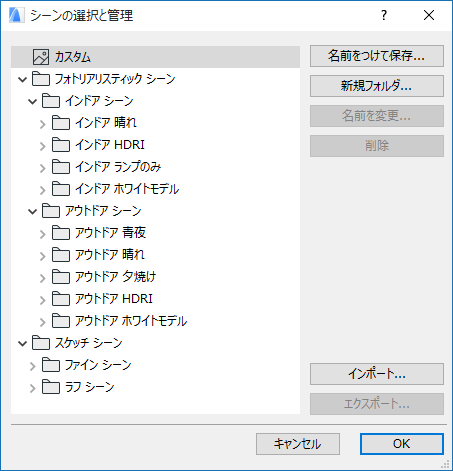453x471 pixels.
Task: Click the インドア ホワイトモデル folder icon
Action: tap(61, 189)
